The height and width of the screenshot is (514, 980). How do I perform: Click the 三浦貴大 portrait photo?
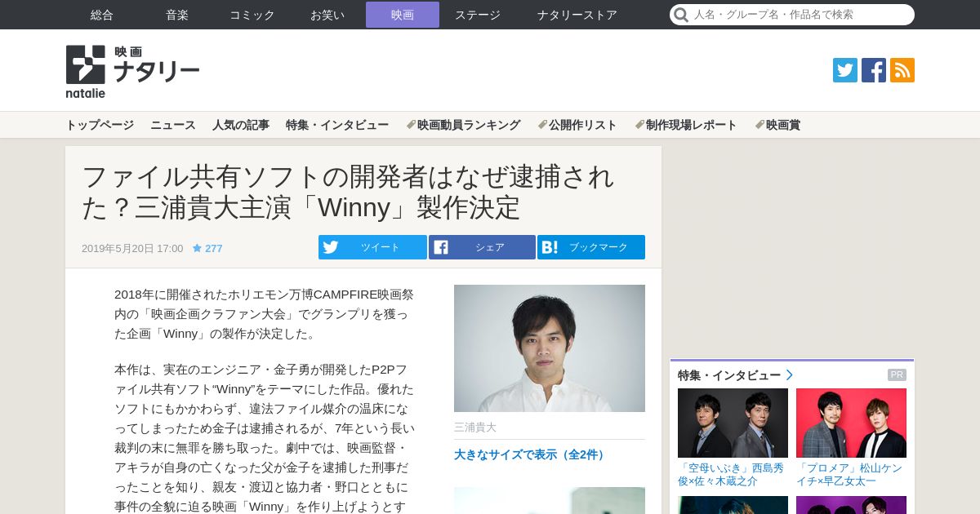click(x=550, y=348)
